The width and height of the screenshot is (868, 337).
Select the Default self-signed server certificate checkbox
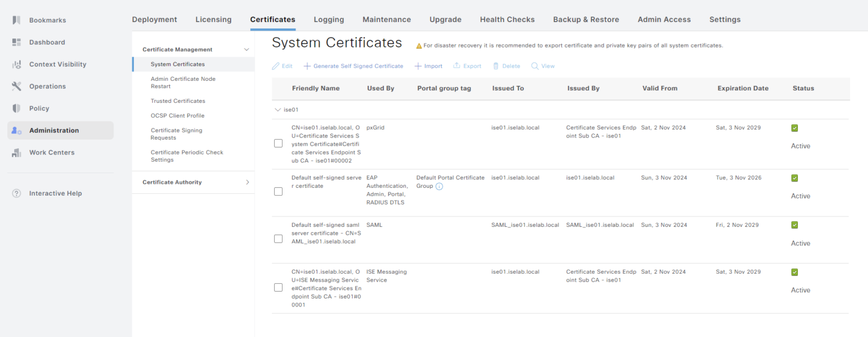278,191
